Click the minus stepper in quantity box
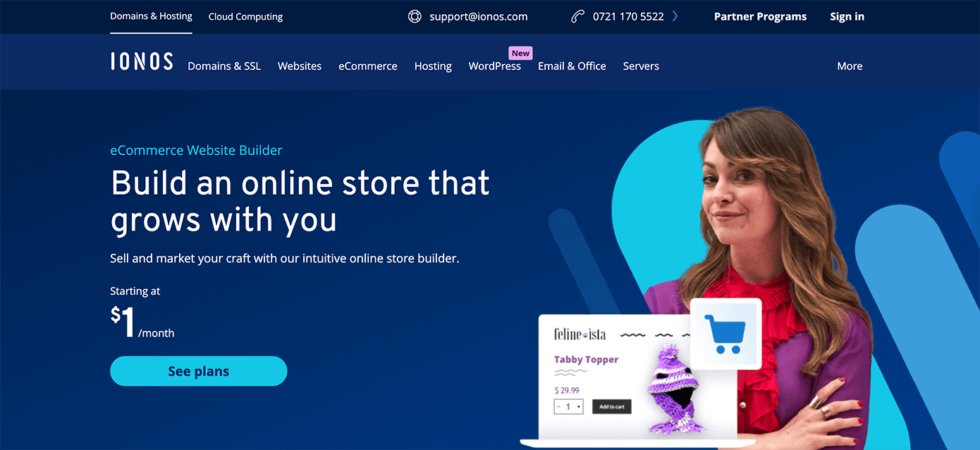980x450 pixels. 559,407
